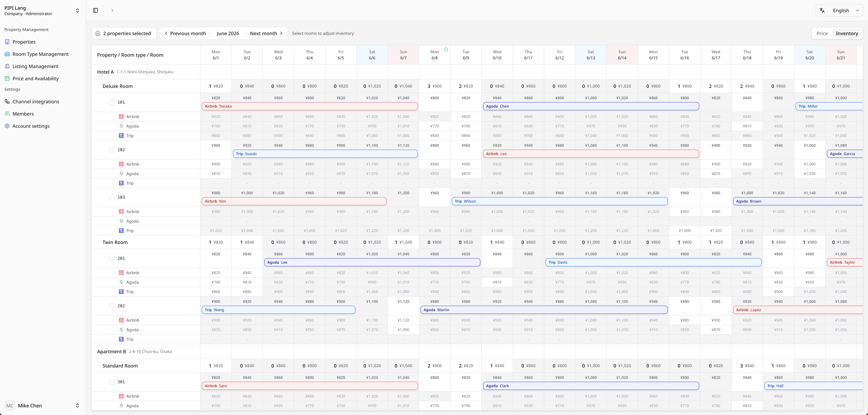Viewport: 868px width, 415px height.
Task: Click the Properties building icon in sidebar
Action: pyautogui.click(x=7, y=42)
